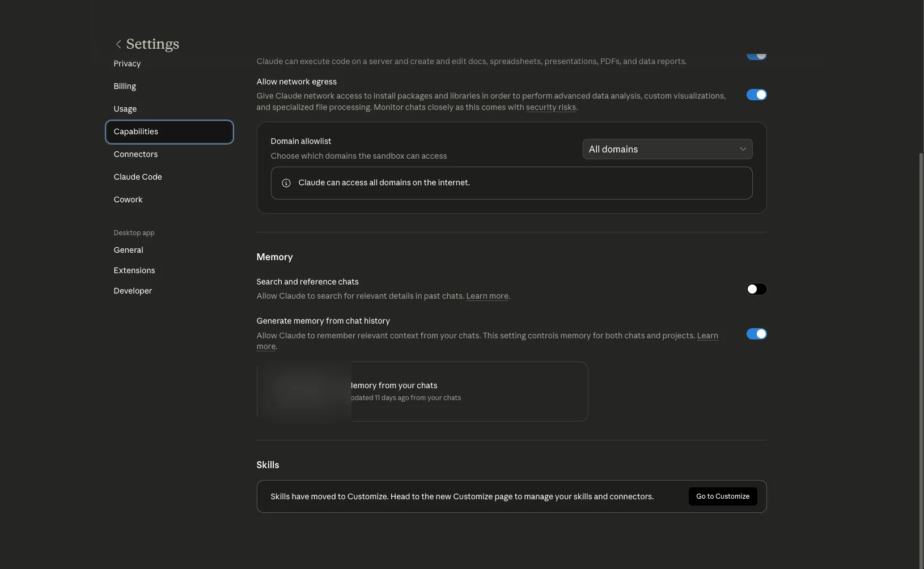Go back using Settings chevron arrow

pos(118,44)
